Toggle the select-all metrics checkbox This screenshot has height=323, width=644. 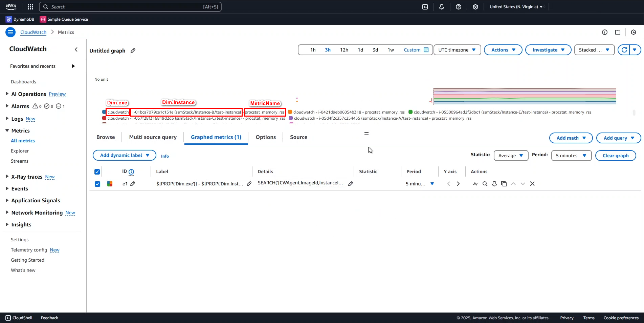pyautogui.click(x=97, y=171)
